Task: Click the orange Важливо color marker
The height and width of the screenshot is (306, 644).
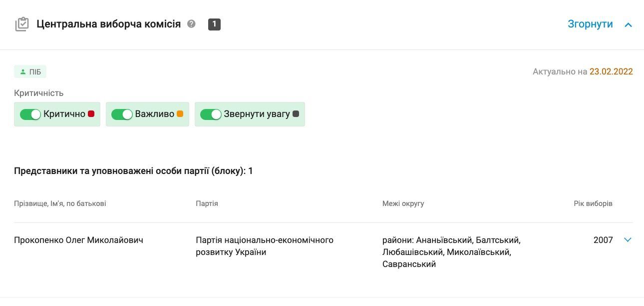Action: [x=180, y=114]
